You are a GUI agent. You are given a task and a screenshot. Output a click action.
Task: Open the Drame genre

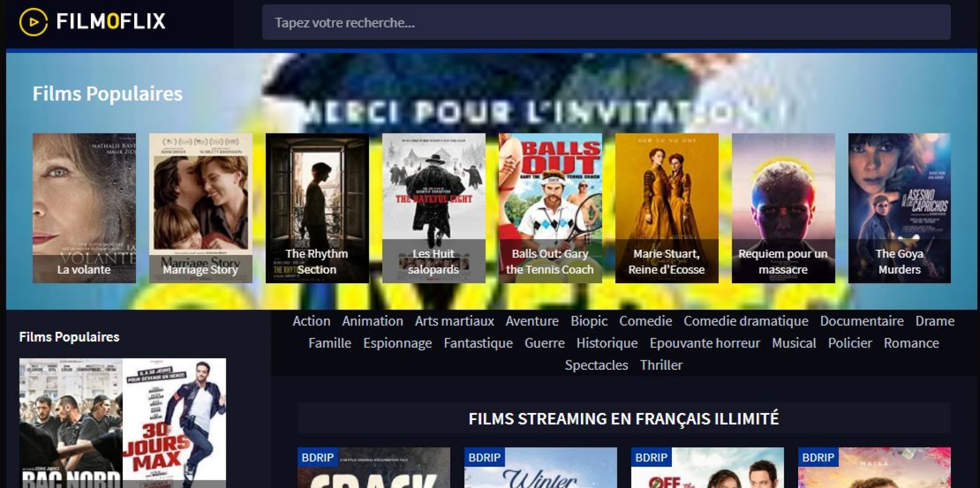(x=935, y=321)
